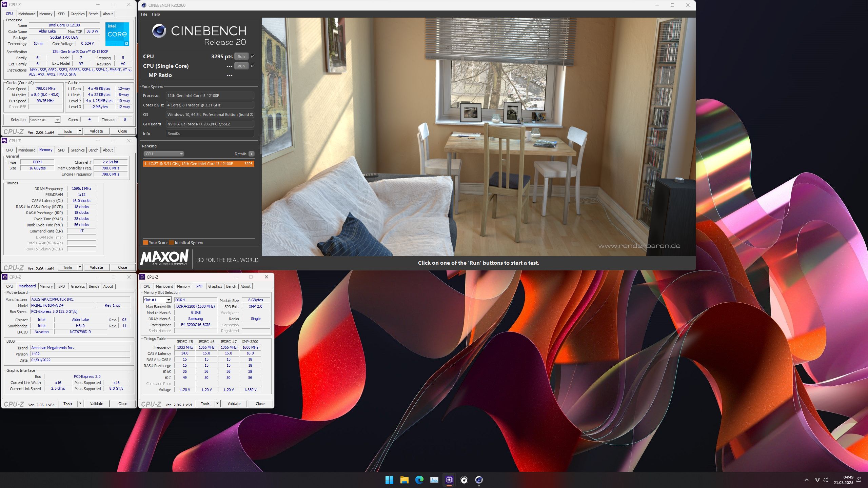Click the rendered room image in Cinebench

tap(478, 137)
